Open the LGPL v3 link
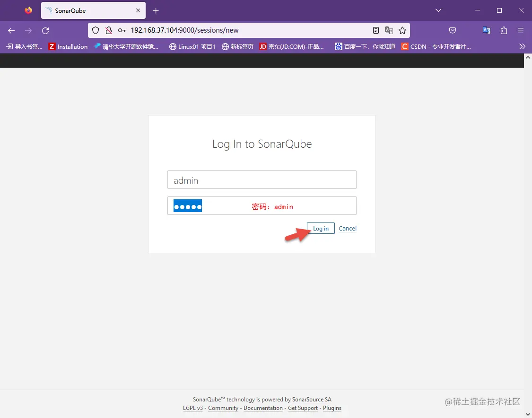 (193, 408)
